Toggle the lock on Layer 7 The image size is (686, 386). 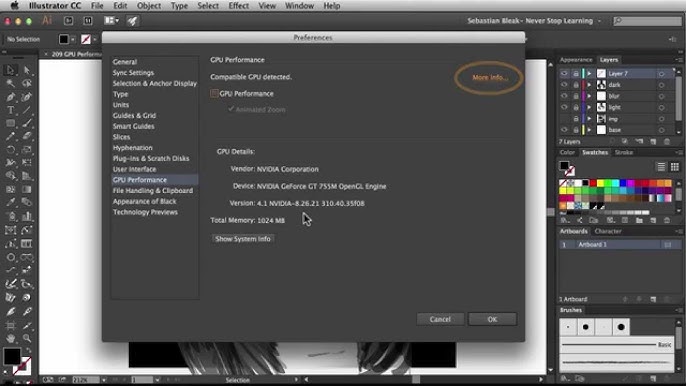point(576,74)
